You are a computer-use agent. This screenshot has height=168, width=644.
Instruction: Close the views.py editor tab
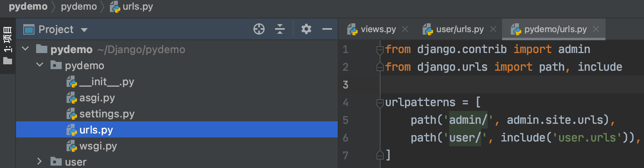405,29
